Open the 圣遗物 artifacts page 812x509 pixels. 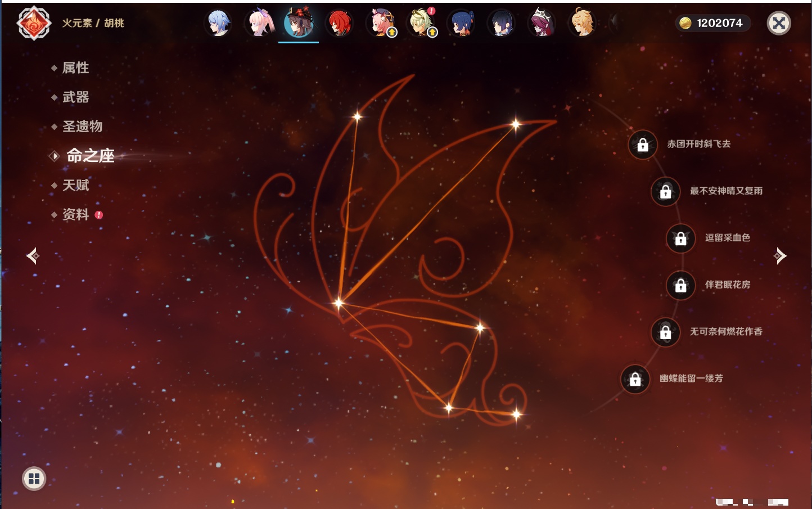82,127
